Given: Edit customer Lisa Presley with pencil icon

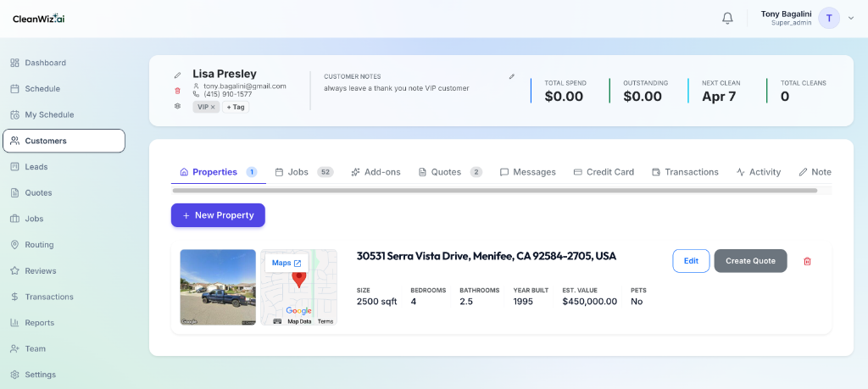Looking at the screenshot, I should tap(178, 75).
